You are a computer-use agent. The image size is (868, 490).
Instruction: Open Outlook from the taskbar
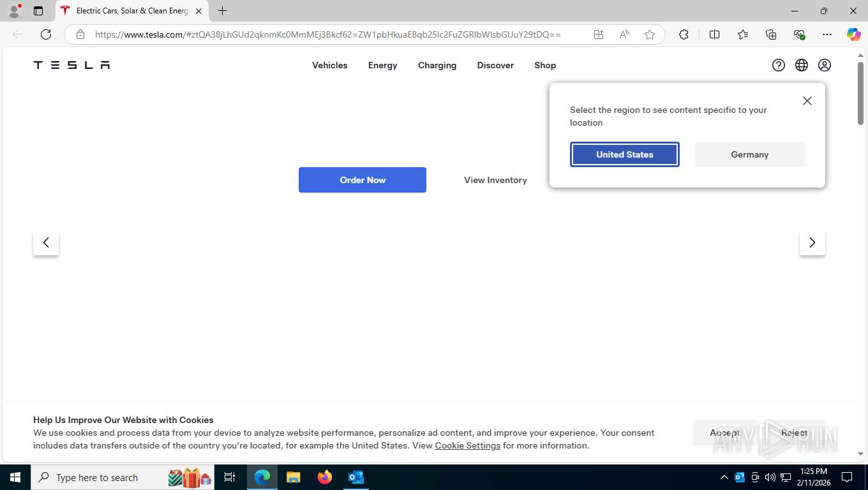[x=356, y=477]
